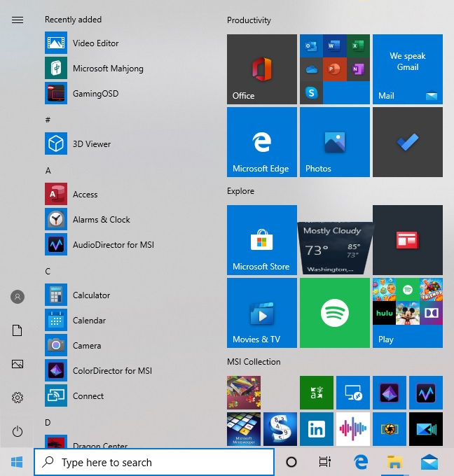Open Alarms & Clock

pyautogui.click(x=101, y=220)
